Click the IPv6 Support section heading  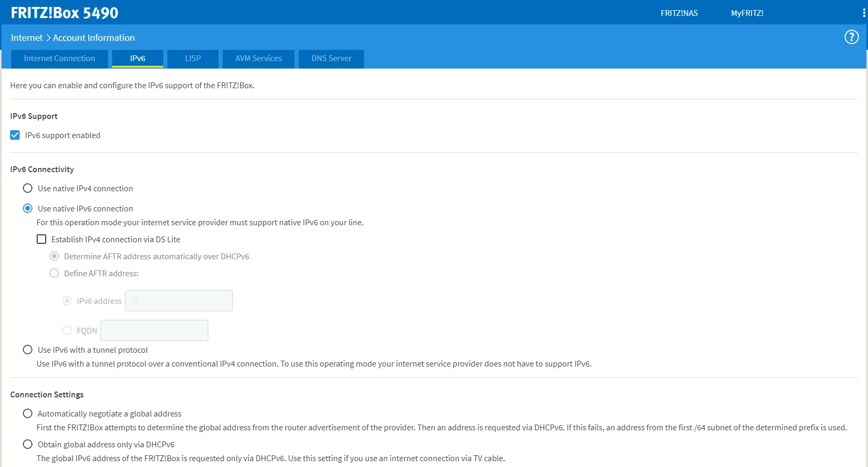coord(34,116)
